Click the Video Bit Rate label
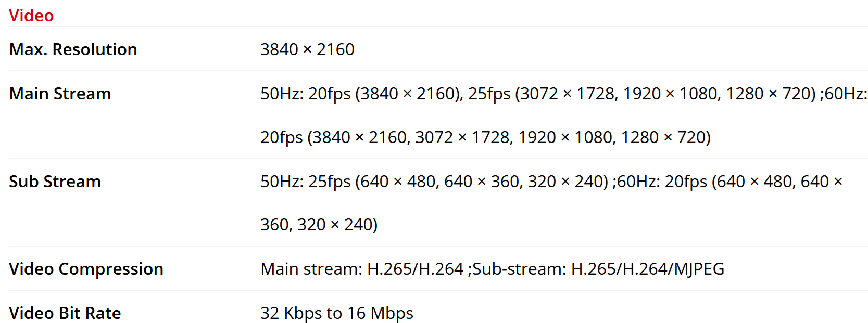This screenshot has height=323, width=868. click(65, 313)
